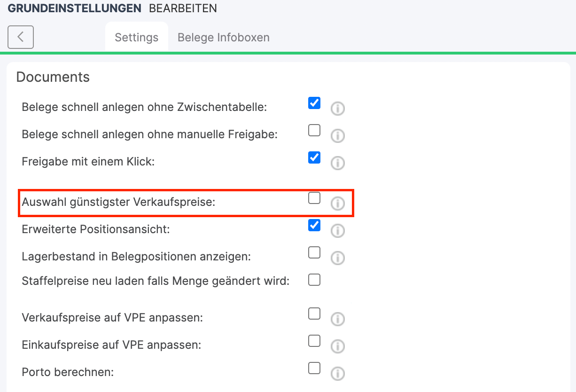The width and height of the screenshot is (576, 392).
Task: Open info icon for Einkaufspreise auf VPE anpassen
Action: pos(337,346)
